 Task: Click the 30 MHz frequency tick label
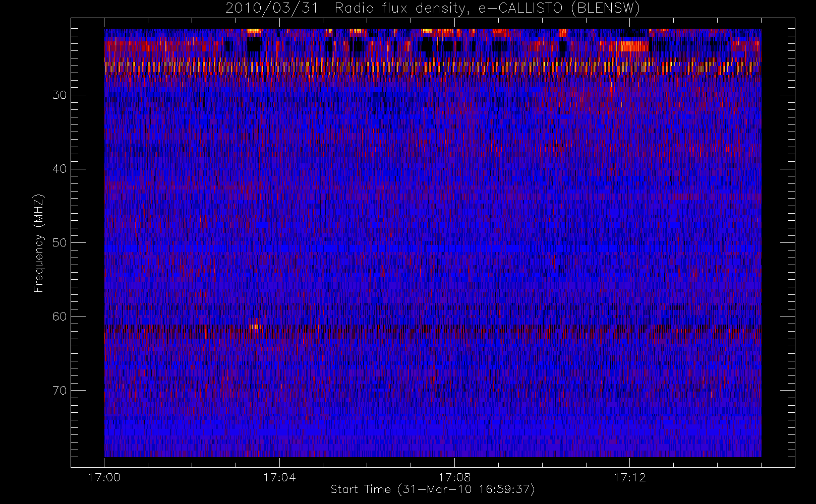click(x=60, y=95)
